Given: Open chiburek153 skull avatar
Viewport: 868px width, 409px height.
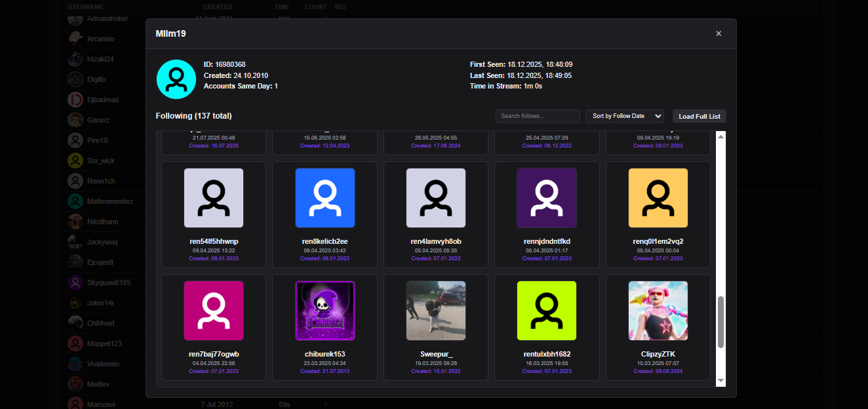Looking at the screenshot, I should click(325, 311).
